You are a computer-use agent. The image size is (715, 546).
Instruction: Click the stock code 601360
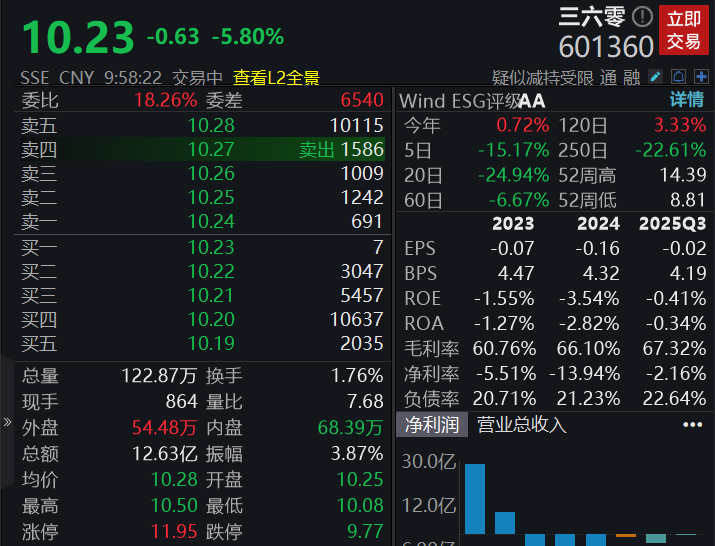pos(606,46)
